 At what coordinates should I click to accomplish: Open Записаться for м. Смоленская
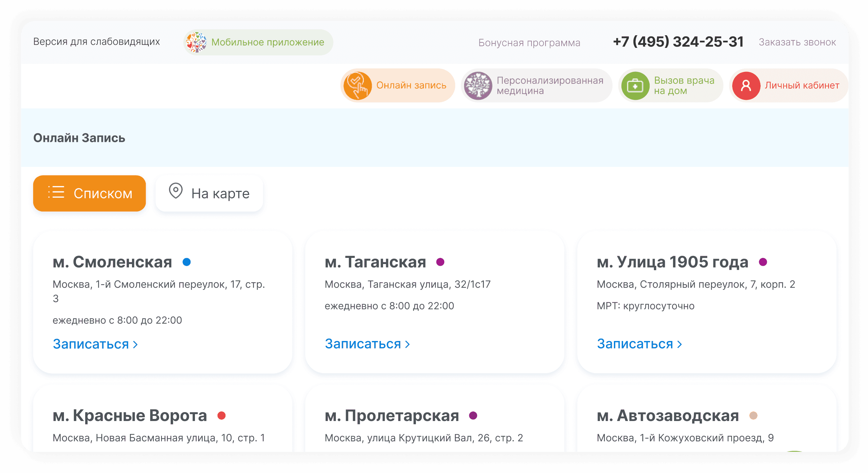pos(95,344)
